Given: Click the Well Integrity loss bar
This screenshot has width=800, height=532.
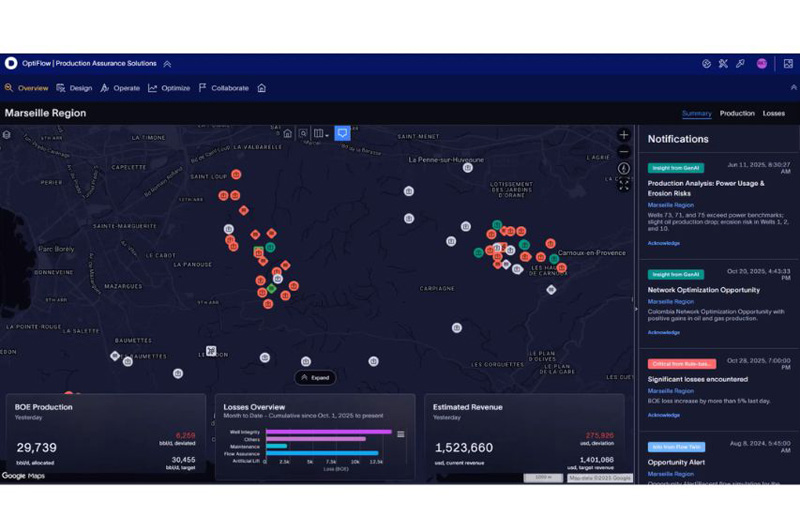Looking at the screenshot, I should 329,432.
